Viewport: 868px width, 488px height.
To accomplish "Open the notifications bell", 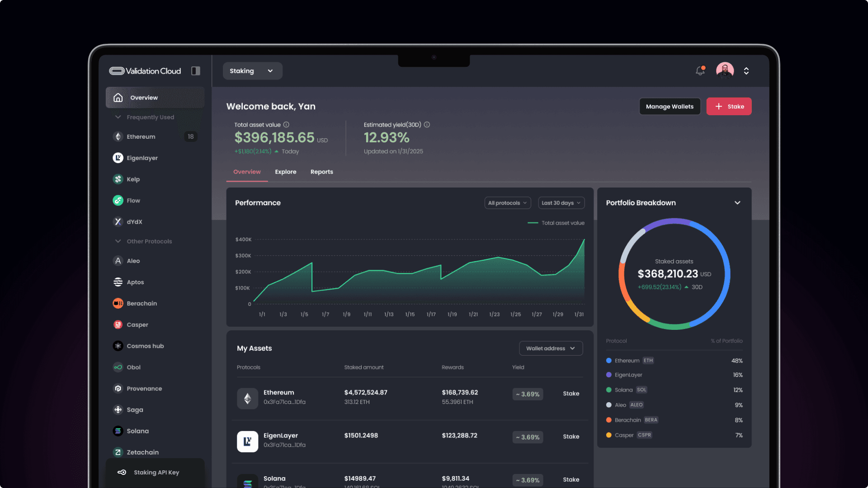I will click(700, 71).
